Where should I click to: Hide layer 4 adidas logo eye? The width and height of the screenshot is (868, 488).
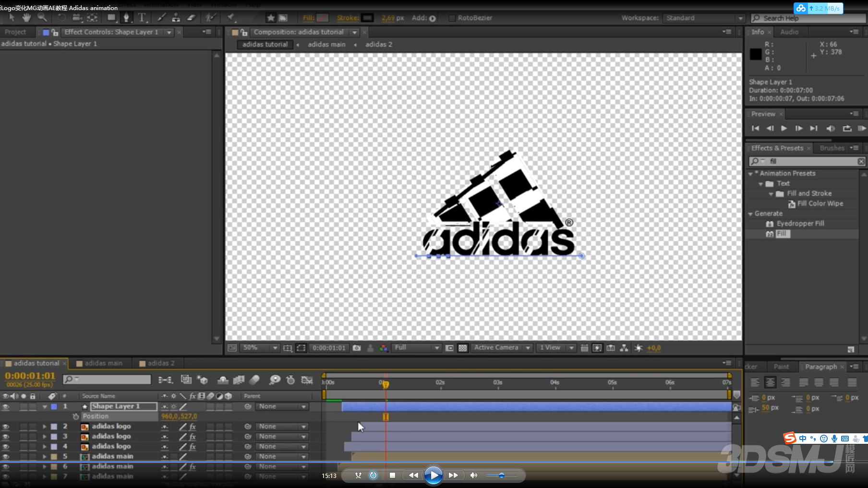click(x=6, y=447)
